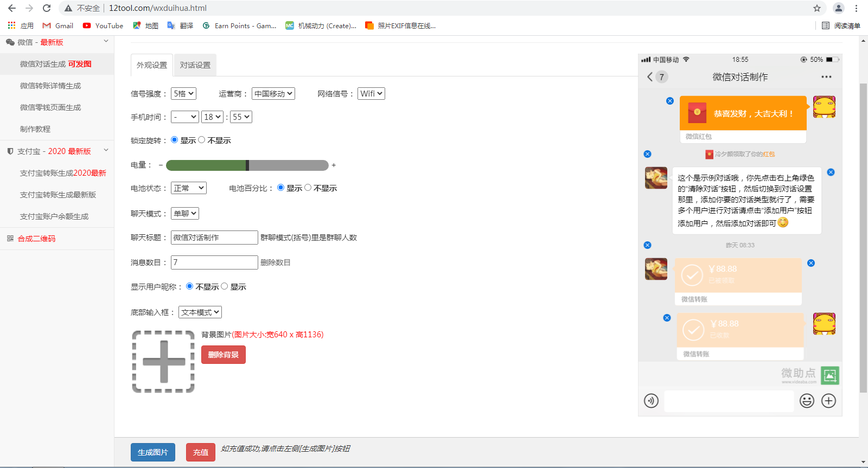Viewport: 868px width, 468px height.
Task: Select 锁定旋转 显示 radio option
Action: pyautogui.click(x=174, y=140)
